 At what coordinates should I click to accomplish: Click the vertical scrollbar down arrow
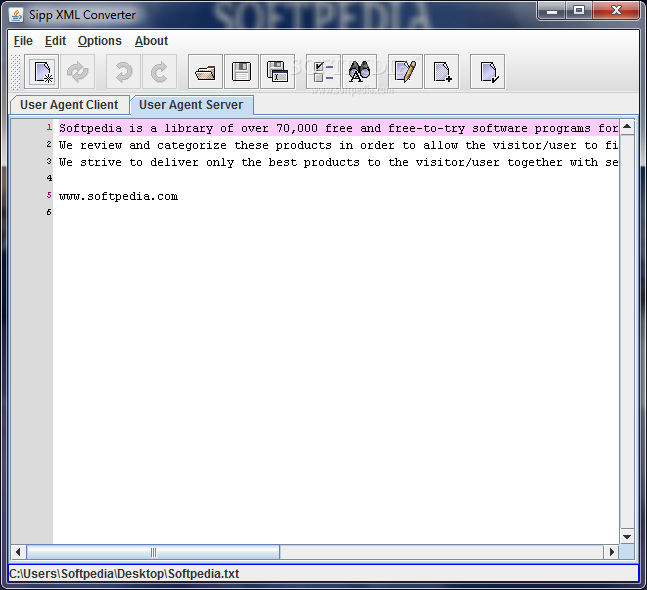coord(627,536)
